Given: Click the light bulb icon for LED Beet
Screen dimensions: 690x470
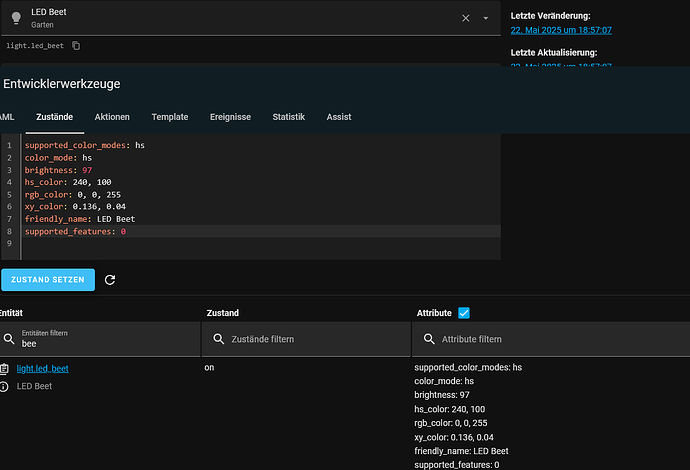Looking at the screenshot, I should point(16,18).
